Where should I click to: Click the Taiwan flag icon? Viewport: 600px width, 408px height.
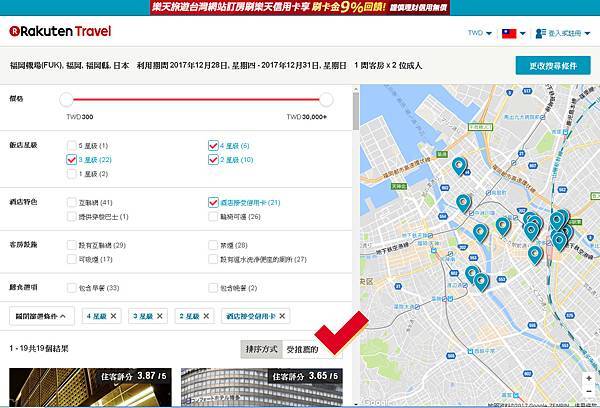[x=509, y=34]
